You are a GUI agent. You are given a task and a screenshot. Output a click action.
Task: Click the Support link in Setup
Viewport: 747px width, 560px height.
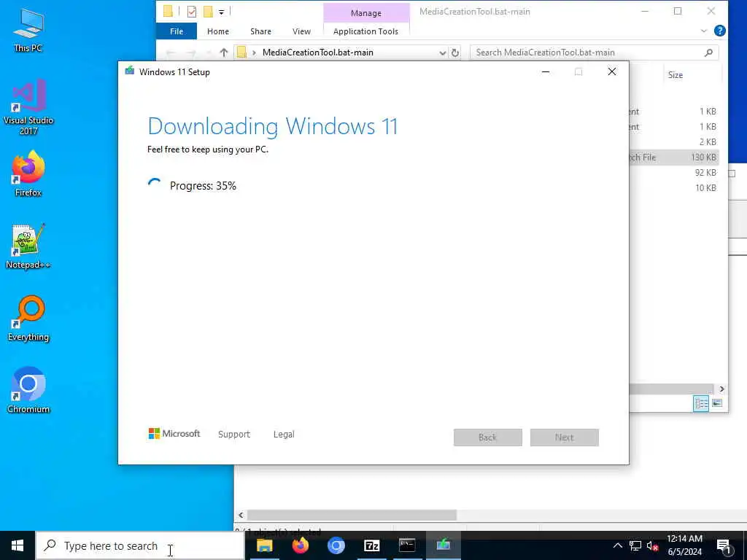[234, 435]
